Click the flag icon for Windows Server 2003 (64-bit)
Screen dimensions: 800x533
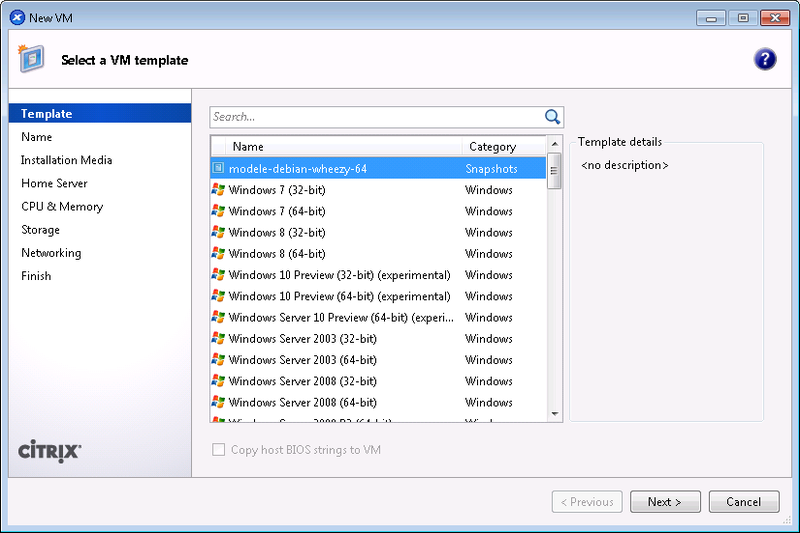coord(218,360)
